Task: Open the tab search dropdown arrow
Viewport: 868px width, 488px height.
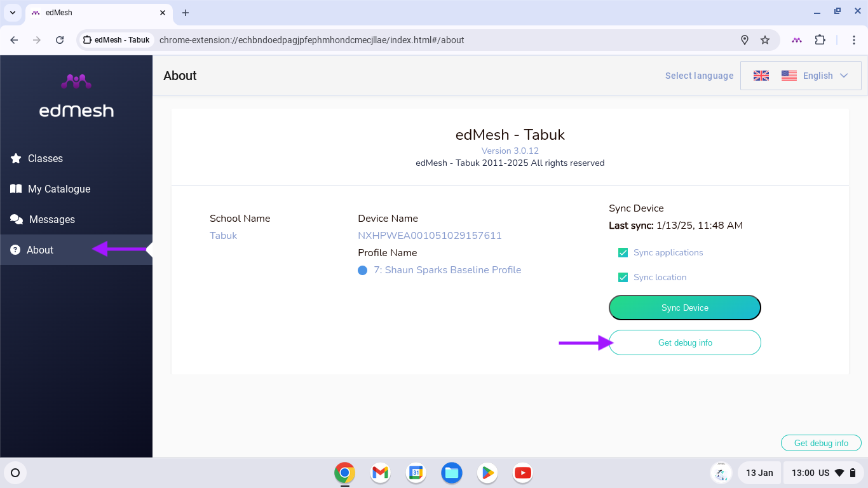Action: point(13,13)
